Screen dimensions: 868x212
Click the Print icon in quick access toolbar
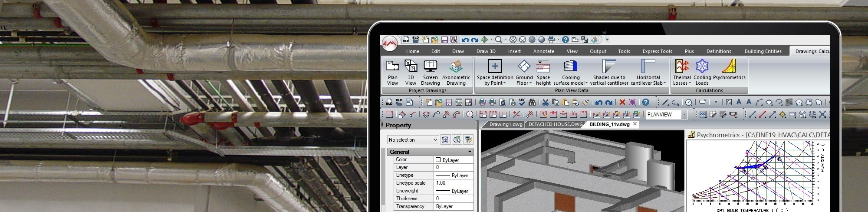pos(551,40)
